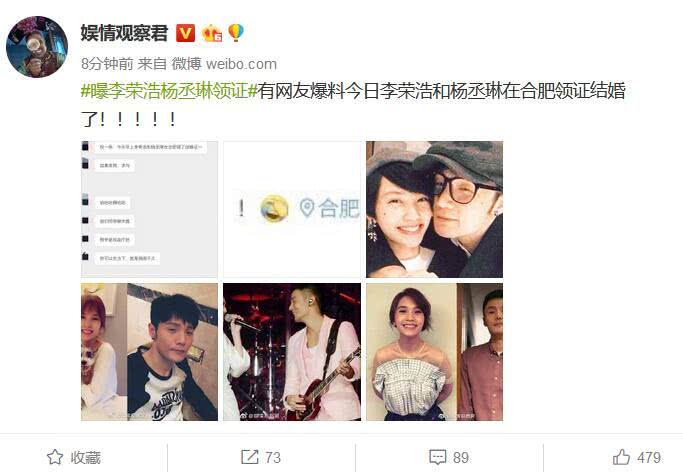The height and width of the screenshot is (475, 683).
Task: Click the hot air balloon badge
Action: point(236,33)
